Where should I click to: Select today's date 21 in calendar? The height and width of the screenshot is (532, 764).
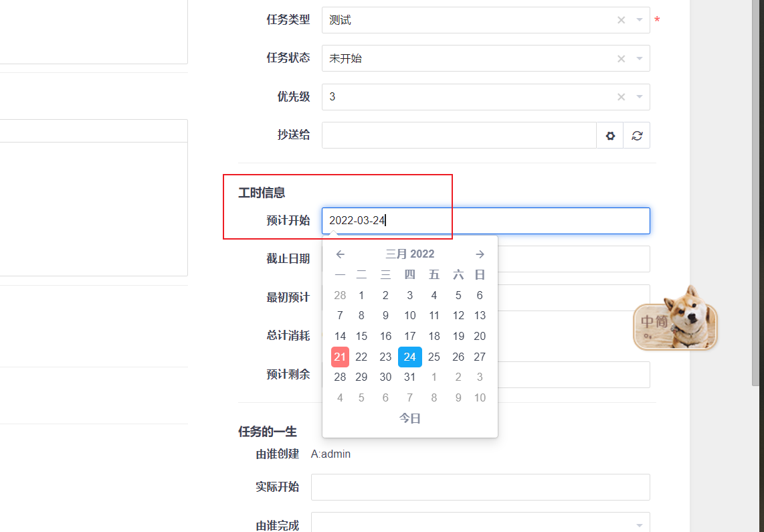(x=340, y=357)
